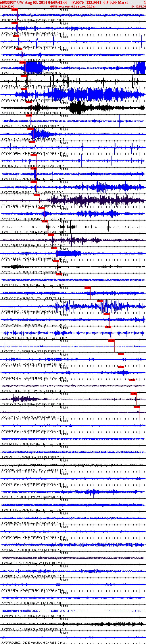Select the UW RATT BHZ station label

[x=34, y=563]
